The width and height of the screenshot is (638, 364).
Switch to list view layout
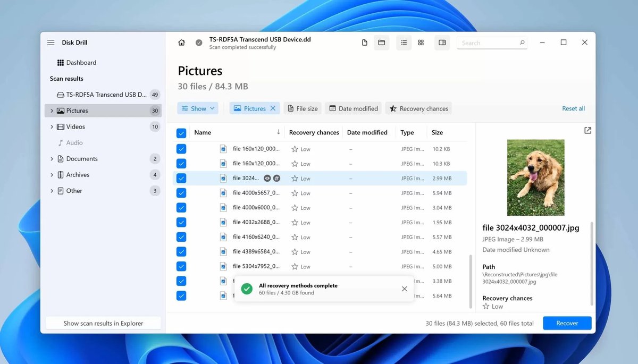coord(404,43)
